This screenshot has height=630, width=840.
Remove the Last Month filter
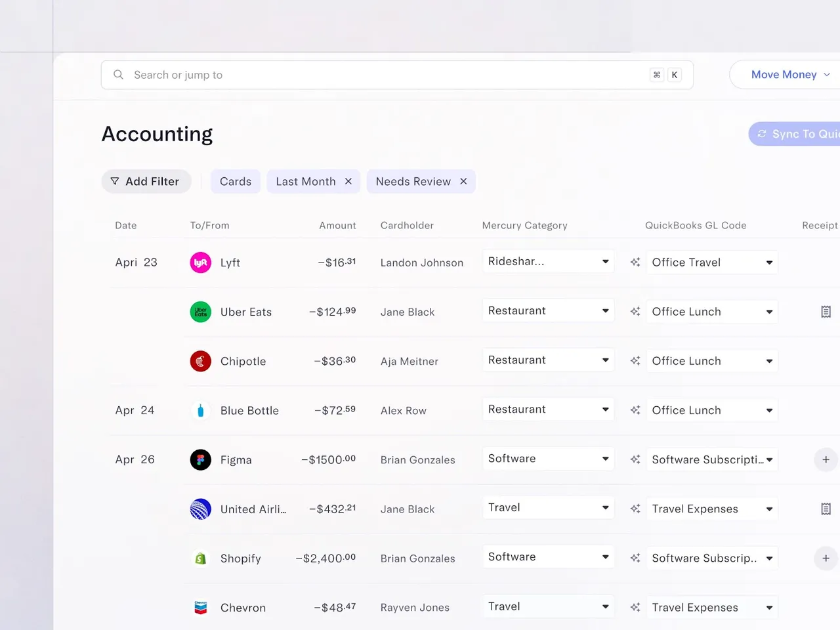pos(348,181)
